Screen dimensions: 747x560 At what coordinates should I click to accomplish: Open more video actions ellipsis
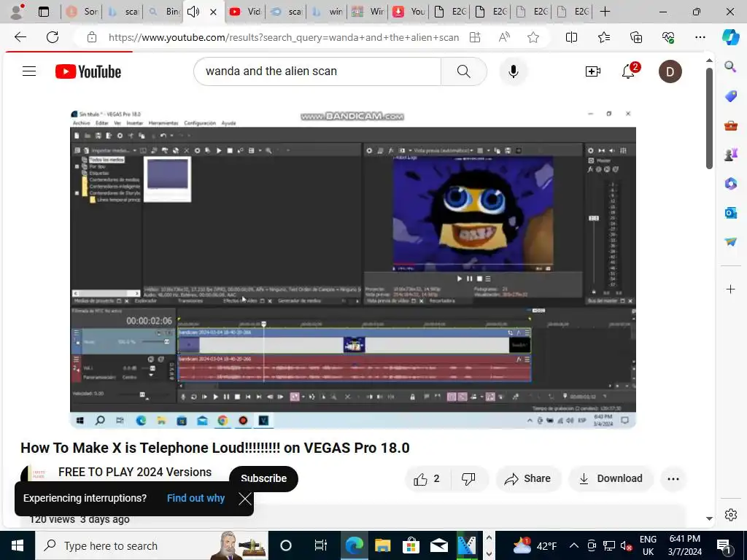tap(673, 478)
